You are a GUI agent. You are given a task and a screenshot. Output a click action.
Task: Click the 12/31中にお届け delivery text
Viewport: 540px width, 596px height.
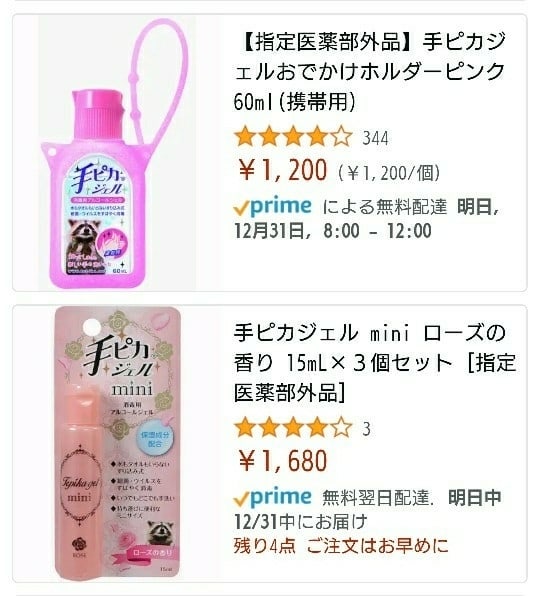(300, 522)
